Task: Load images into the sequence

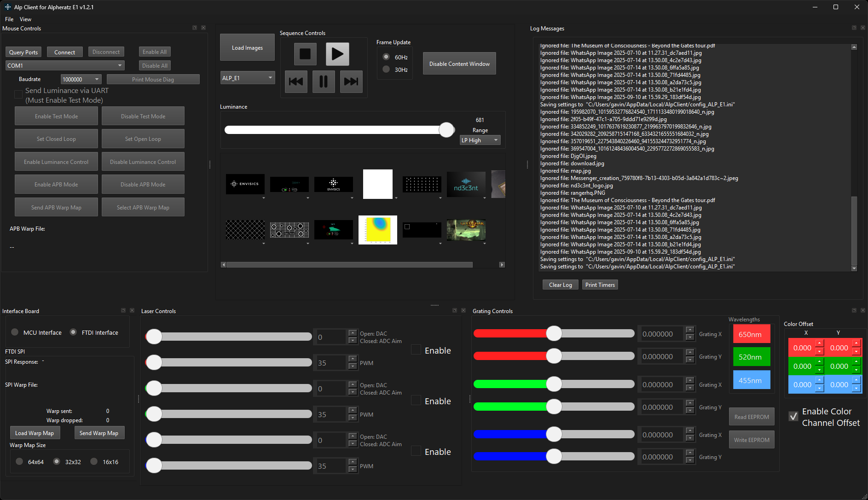Action: tap(248, 47)
